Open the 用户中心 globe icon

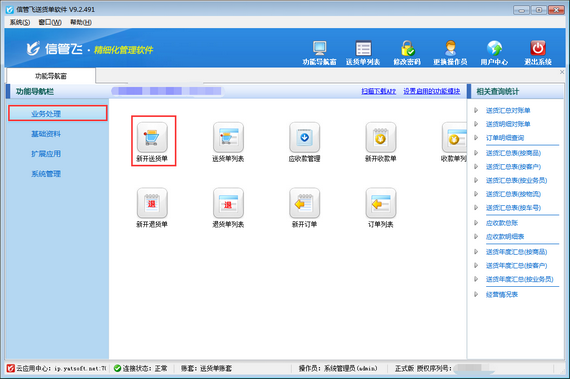(x=494, y=48)
